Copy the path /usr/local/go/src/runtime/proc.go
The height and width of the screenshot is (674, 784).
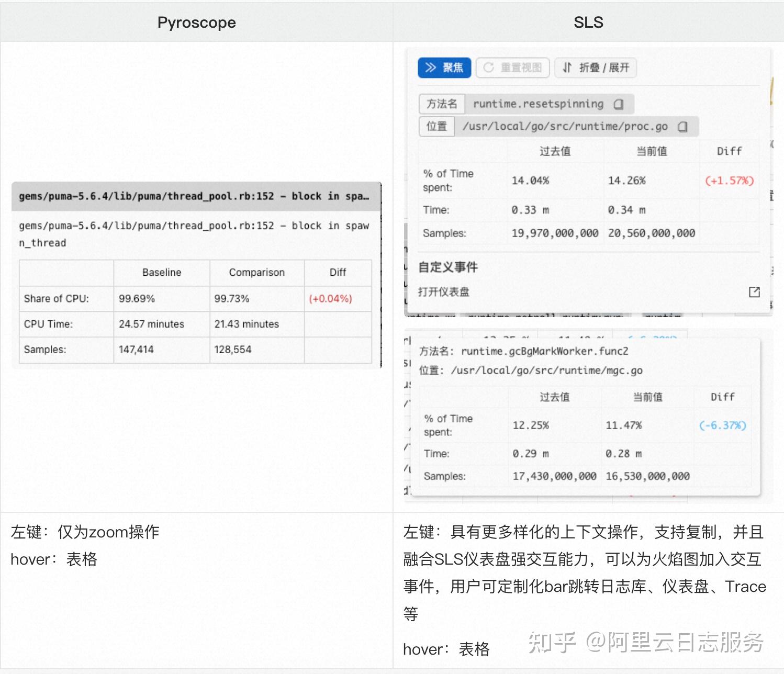[x=682, y=127]
